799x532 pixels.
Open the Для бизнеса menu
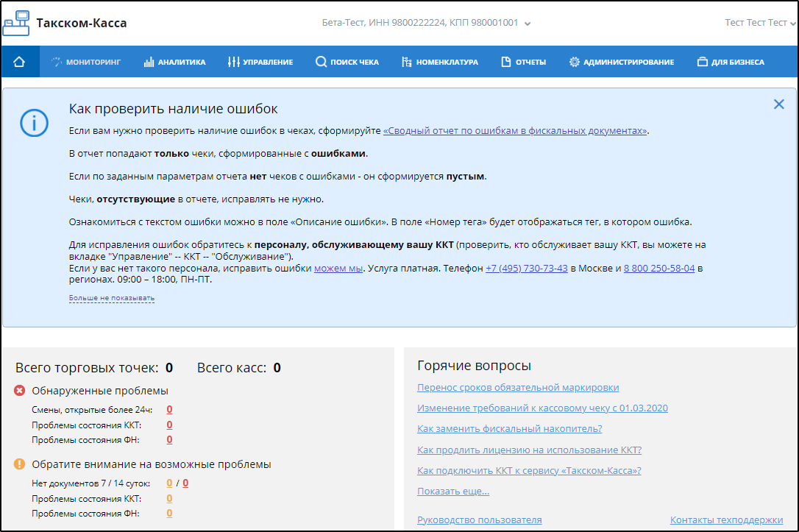point(731,62)
